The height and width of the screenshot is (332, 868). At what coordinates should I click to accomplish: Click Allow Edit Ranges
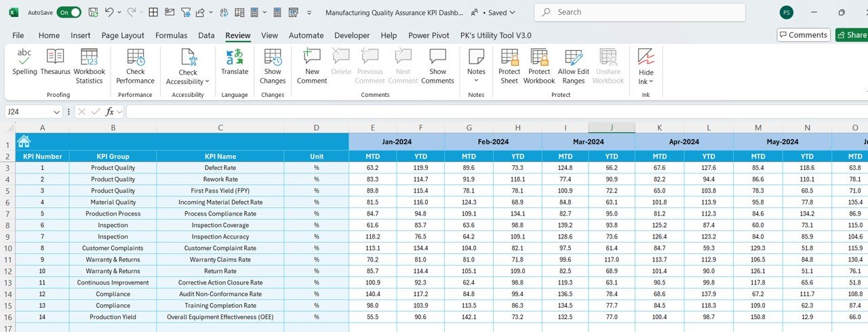pyautogui.click(x=573, y=66)
